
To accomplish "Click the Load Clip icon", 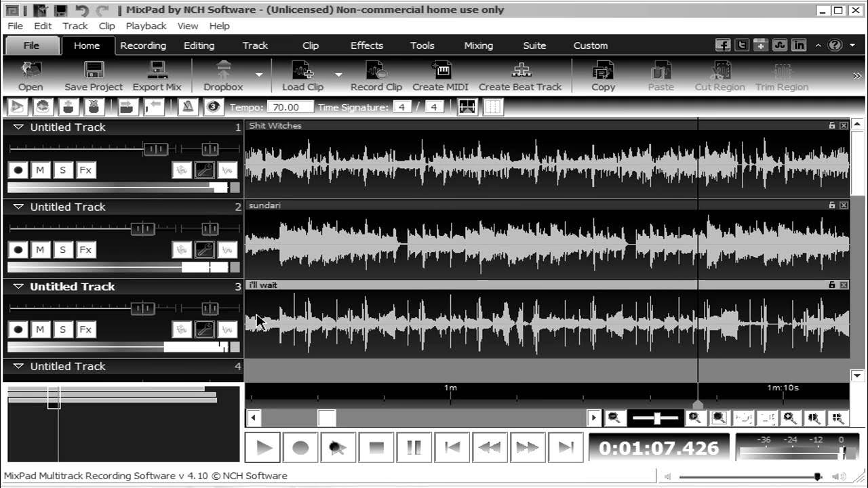I will [x=302, y=70].
